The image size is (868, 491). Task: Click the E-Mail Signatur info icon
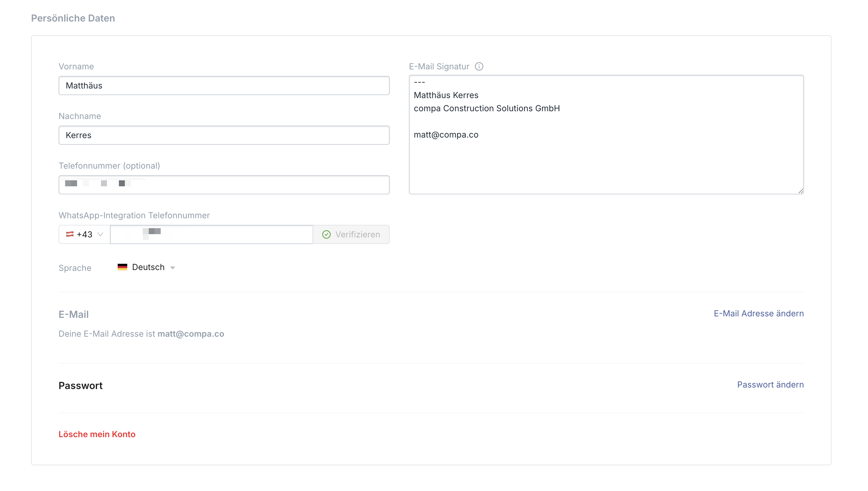pyautogui.click(x=479, y=66)
